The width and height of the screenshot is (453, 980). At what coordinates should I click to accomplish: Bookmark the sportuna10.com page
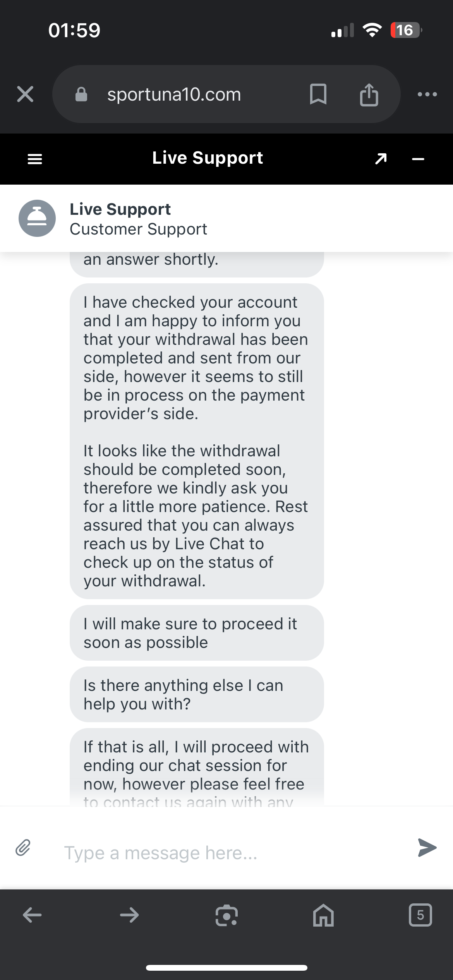coord(318,94)
